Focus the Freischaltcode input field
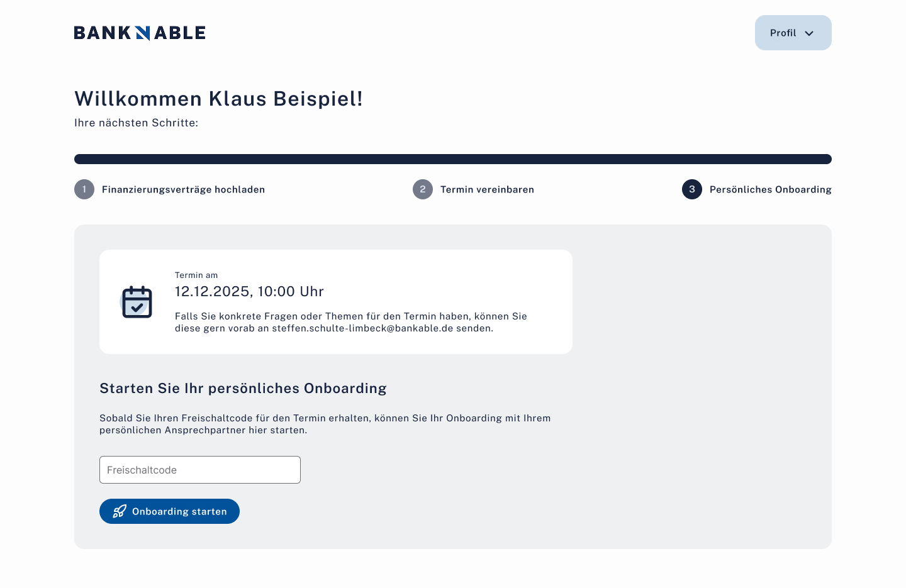The width and height of the screenshot is (906, 588). click(200, 470)
